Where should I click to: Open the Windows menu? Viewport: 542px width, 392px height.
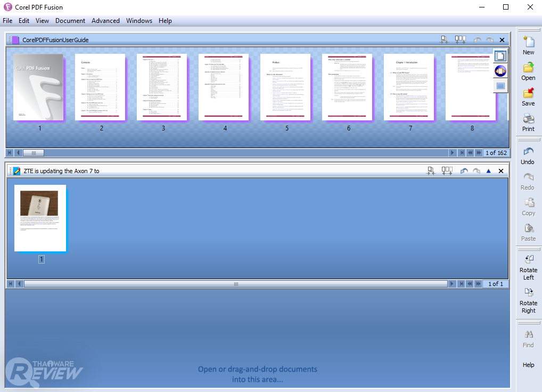point(139,21)
